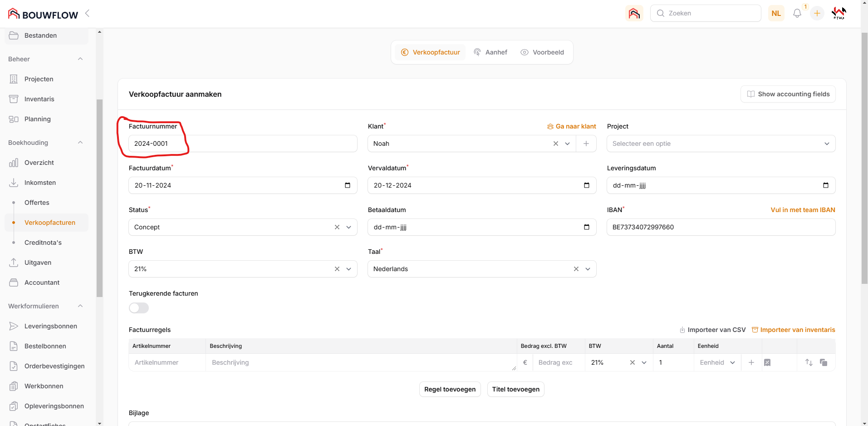868x426 pixels.
Task: Click the discount icon on invoice line
Action: point(767,362)
